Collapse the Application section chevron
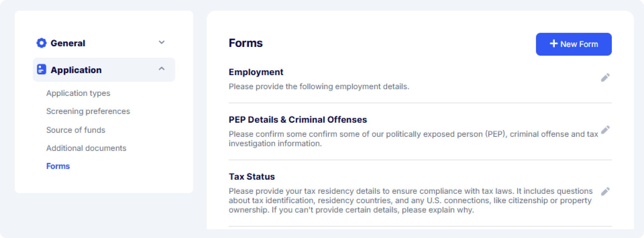 162,69
